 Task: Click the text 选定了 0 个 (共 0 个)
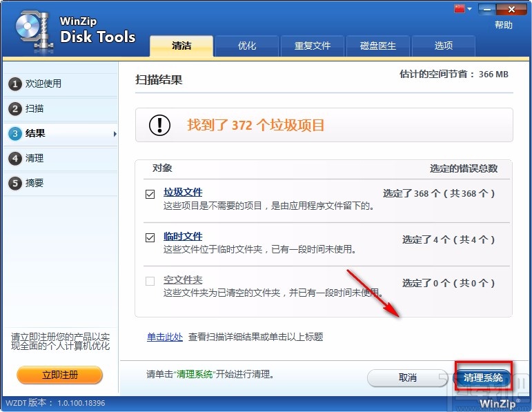449,284
